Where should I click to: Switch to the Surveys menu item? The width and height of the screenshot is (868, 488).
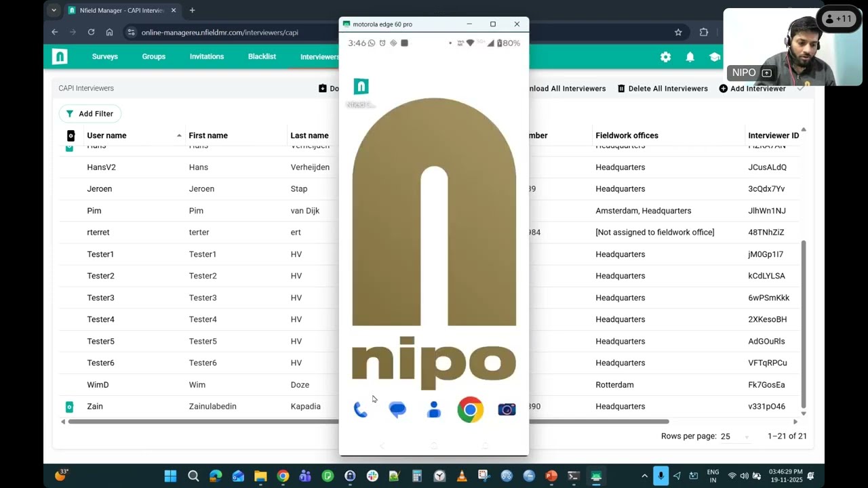point(104,57)
